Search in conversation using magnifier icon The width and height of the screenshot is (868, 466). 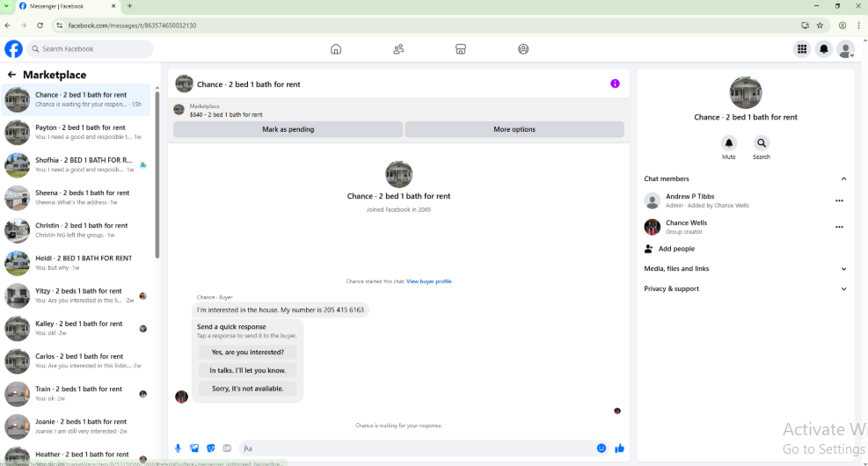pyautogui.click(x=762, y=142)
